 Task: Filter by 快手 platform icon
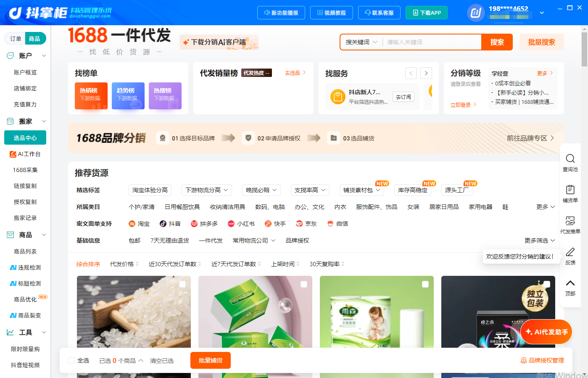pyautogui.click(x=268, y=224)
